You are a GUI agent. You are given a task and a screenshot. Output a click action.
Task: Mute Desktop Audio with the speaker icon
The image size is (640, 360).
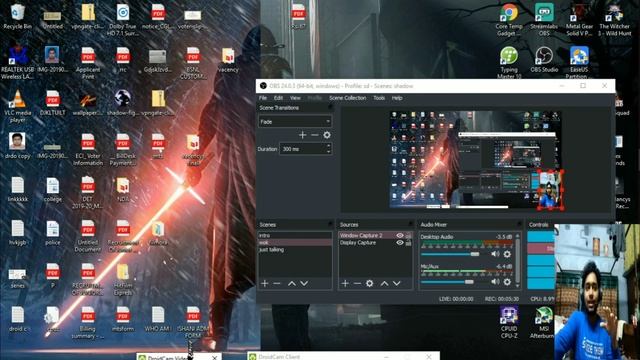(495, 254)
